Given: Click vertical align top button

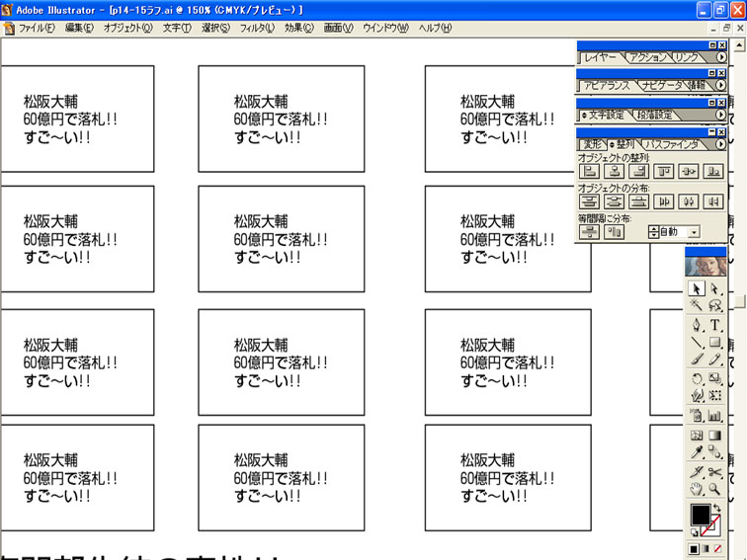Looking at the screenshot, I should tap(664, 172).
